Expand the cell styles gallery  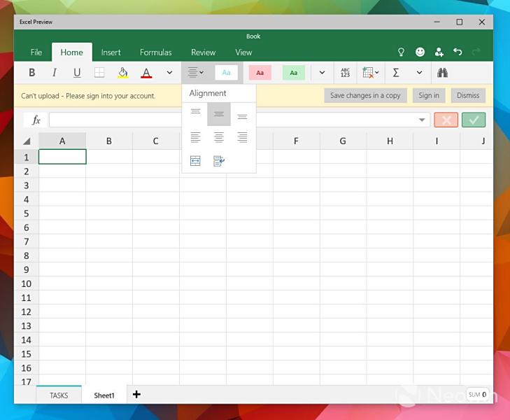pos(322,72)
